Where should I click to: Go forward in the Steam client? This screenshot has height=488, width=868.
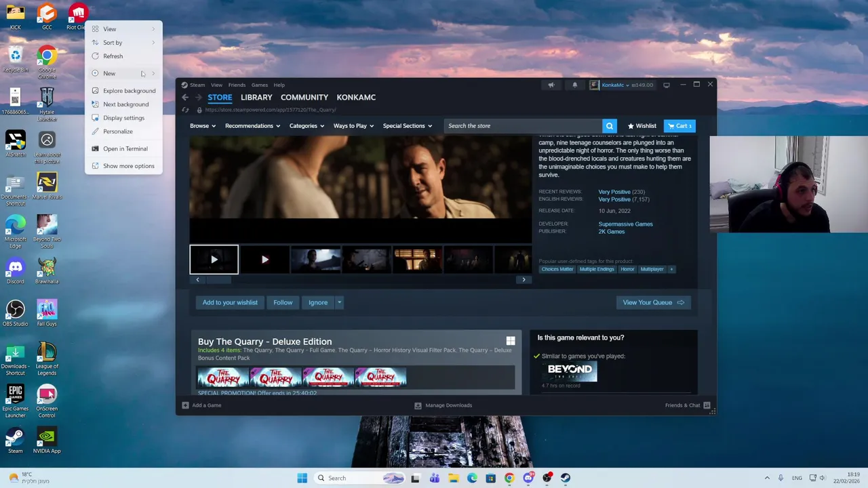[197, 98]
